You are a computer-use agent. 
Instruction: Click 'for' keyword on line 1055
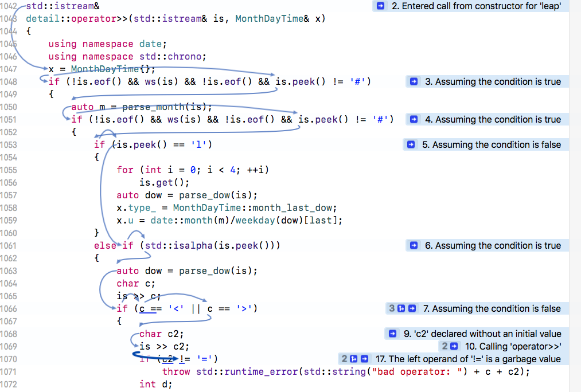pyautogui.click(x=125, y=170)
